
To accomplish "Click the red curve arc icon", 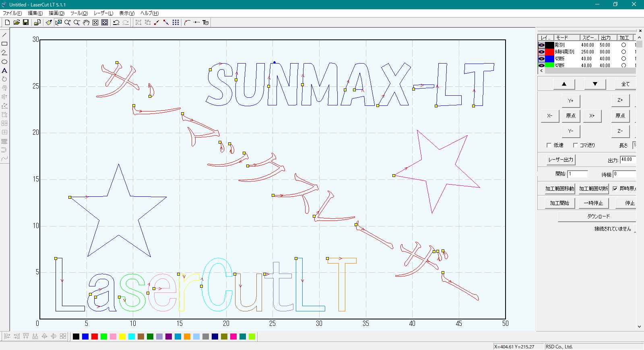I will coord(187,23).
